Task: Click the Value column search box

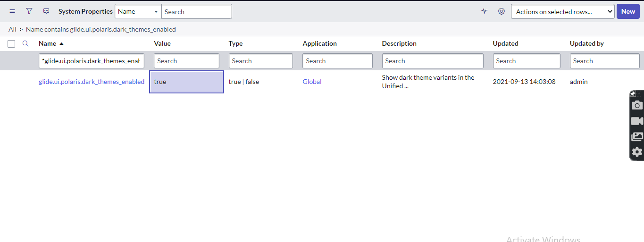Action: tap(187, 61)
